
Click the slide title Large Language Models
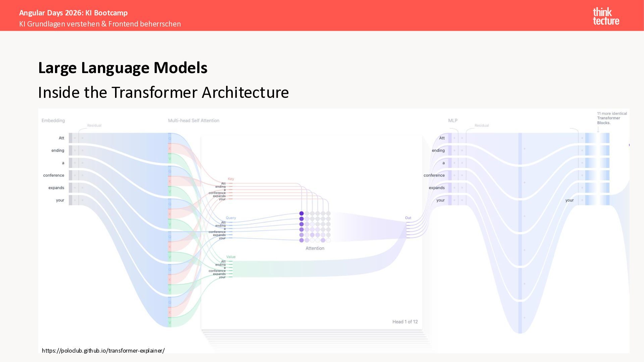(123, 68)
